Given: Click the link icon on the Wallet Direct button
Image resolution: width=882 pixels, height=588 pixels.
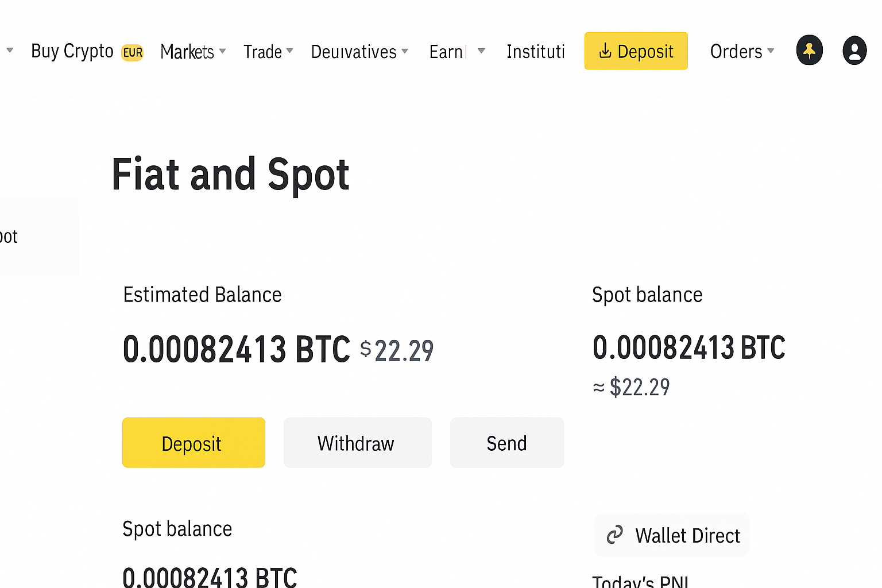Looking at the screenshot, I should (x=615, y=535).
